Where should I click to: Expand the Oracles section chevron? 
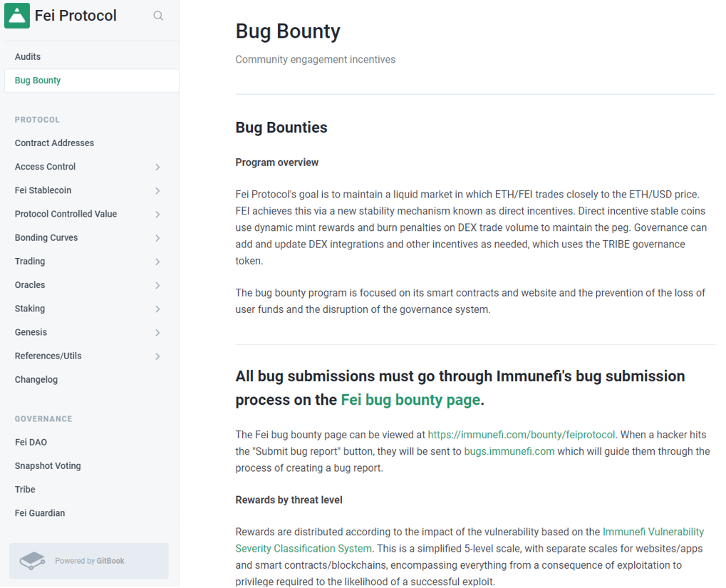(157, 285)
